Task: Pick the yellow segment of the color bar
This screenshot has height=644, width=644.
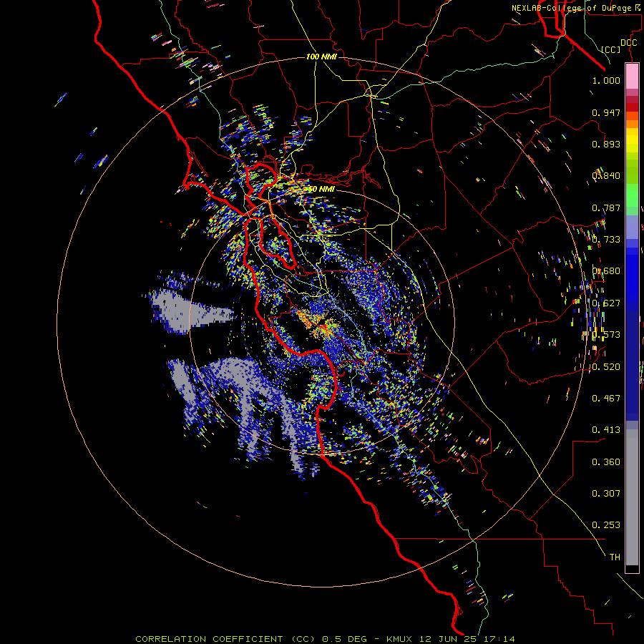Action: click(632, 140)
